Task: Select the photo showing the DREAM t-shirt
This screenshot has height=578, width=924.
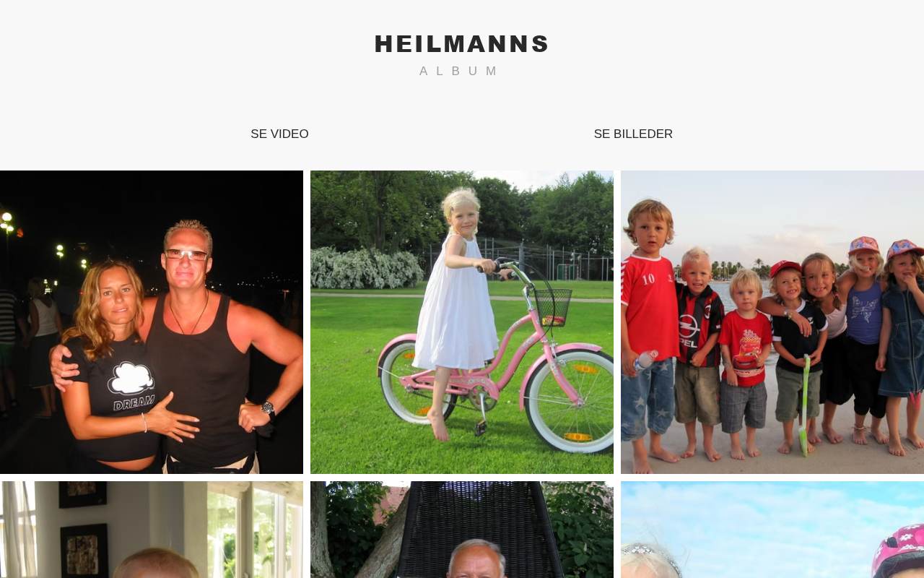Action: click(152, 322)
